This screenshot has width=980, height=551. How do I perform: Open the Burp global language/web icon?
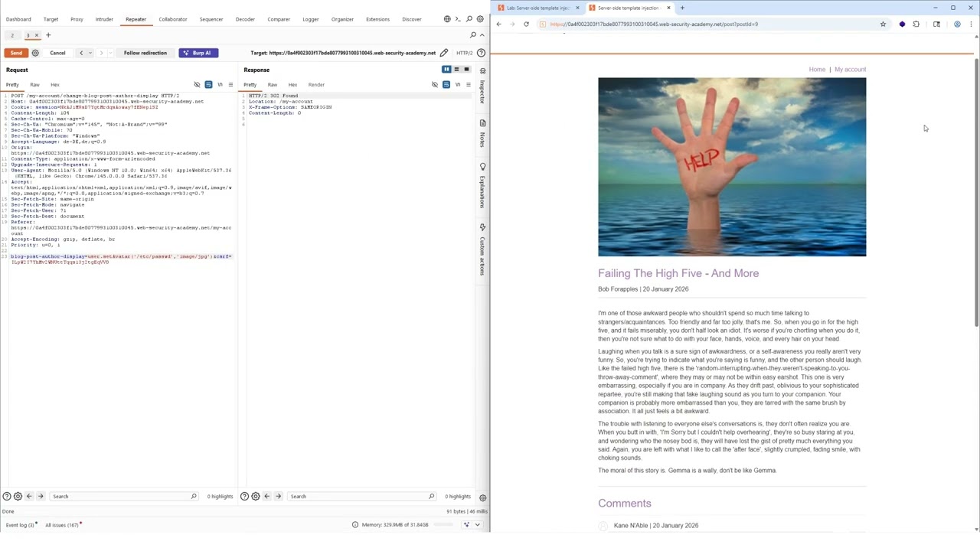tap(447, 19)
